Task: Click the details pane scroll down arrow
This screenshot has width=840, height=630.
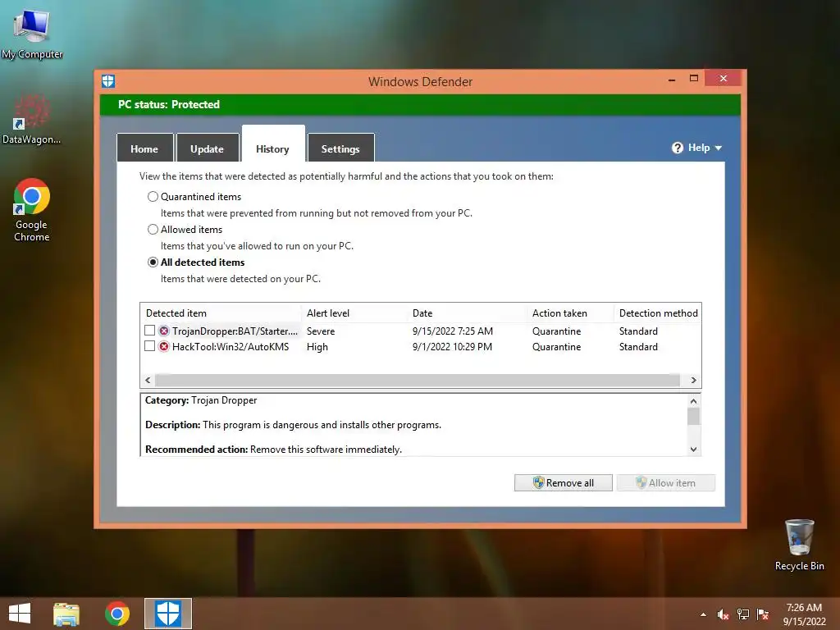Action: coord(694,449)
